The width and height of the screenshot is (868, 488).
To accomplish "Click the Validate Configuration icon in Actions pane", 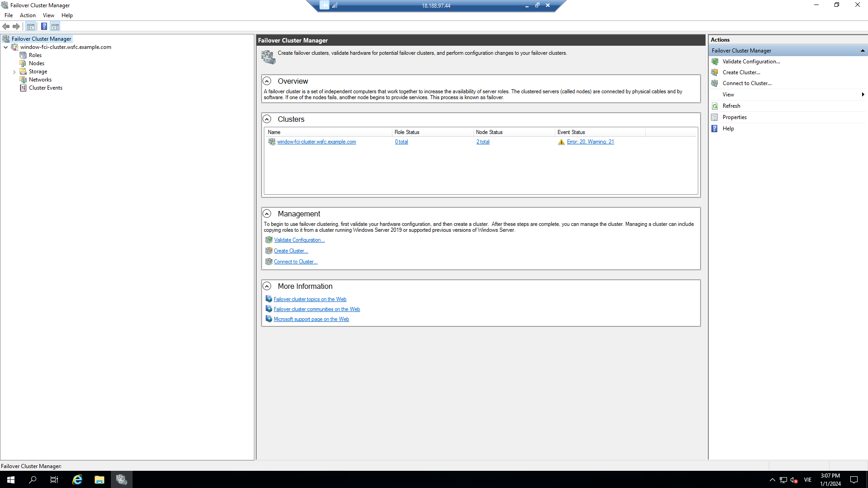I will coord(715,61).
